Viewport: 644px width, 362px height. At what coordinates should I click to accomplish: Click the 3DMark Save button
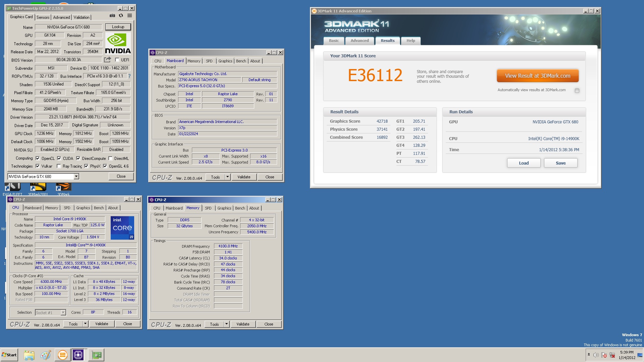[560, 163]
